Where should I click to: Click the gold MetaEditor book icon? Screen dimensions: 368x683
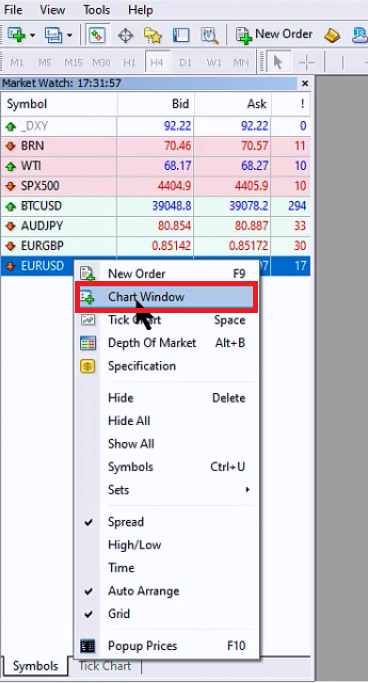click(x=332, y=35)
